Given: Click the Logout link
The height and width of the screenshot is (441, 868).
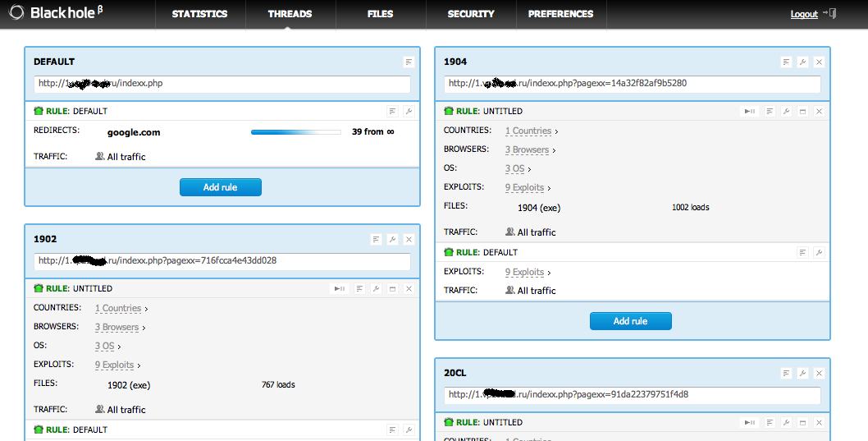Looking at the screenshot, I should [803, 14].
